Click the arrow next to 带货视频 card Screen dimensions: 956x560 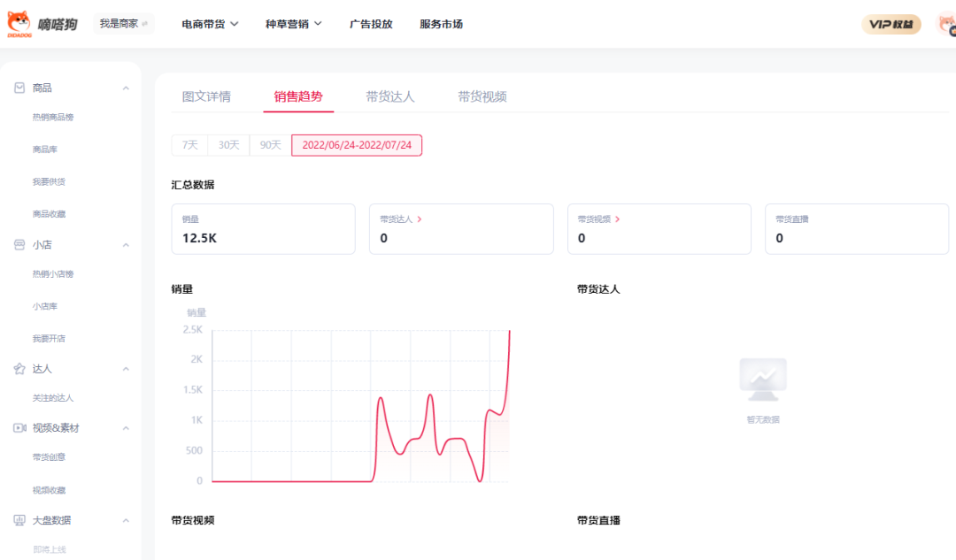point(618,219)
